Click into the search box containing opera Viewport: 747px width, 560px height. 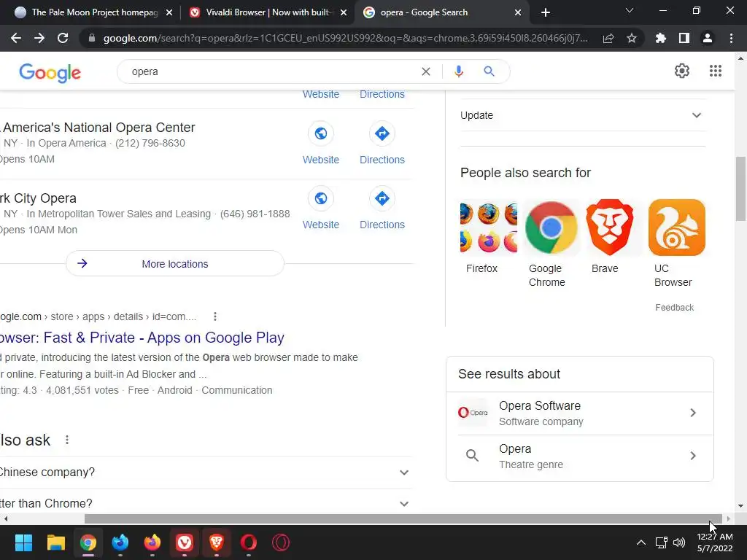coord(271,71)
